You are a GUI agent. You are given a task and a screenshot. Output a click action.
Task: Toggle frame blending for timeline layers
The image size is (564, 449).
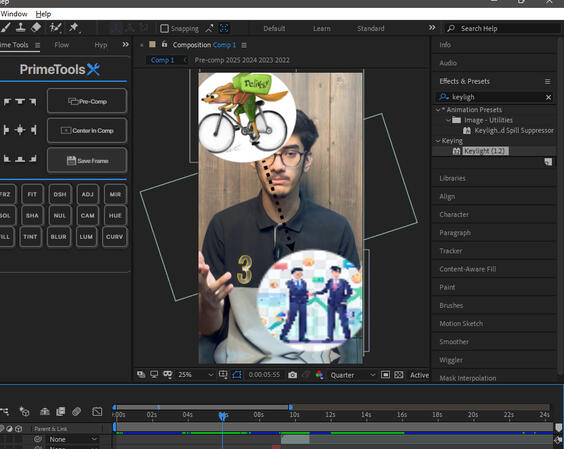point(60,411)
